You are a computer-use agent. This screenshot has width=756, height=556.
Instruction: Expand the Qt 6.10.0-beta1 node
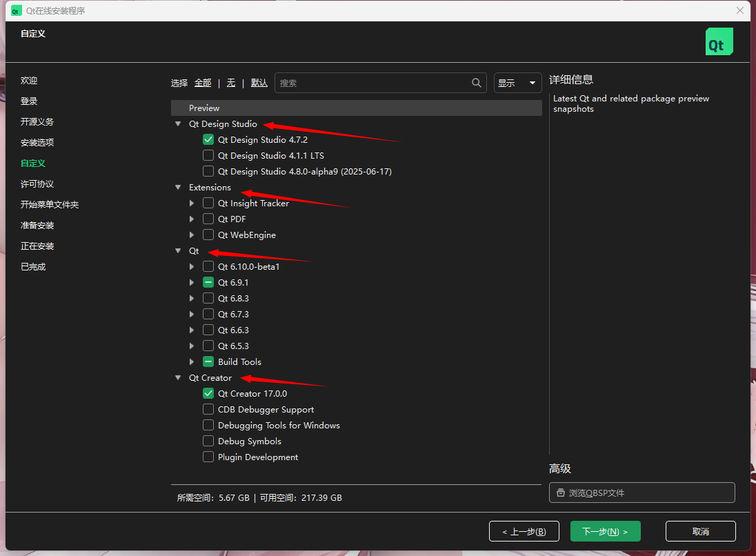tap(192, 267)
